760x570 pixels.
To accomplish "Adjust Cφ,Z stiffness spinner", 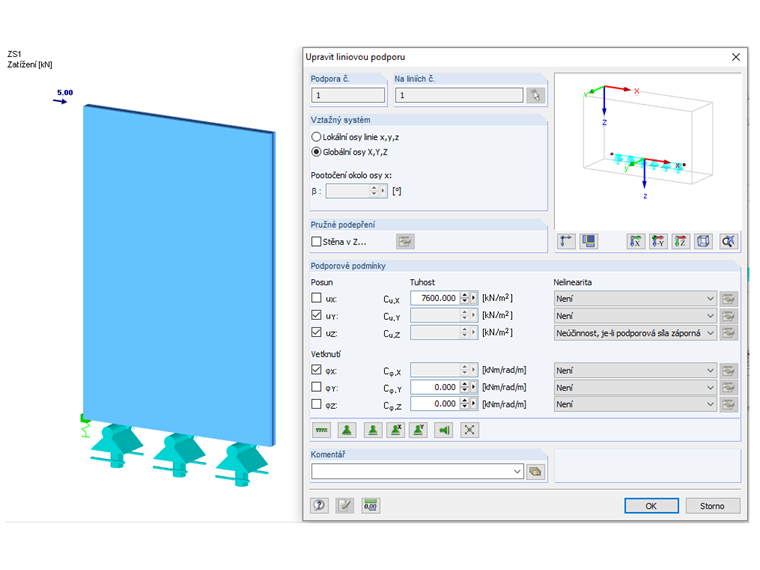I will 464,404.
